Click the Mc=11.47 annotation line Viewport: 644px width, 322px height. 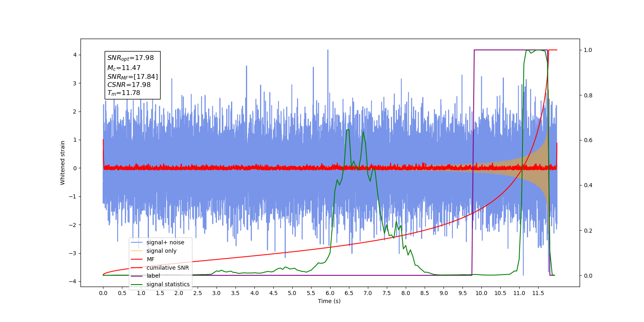(x=124, y=68)
